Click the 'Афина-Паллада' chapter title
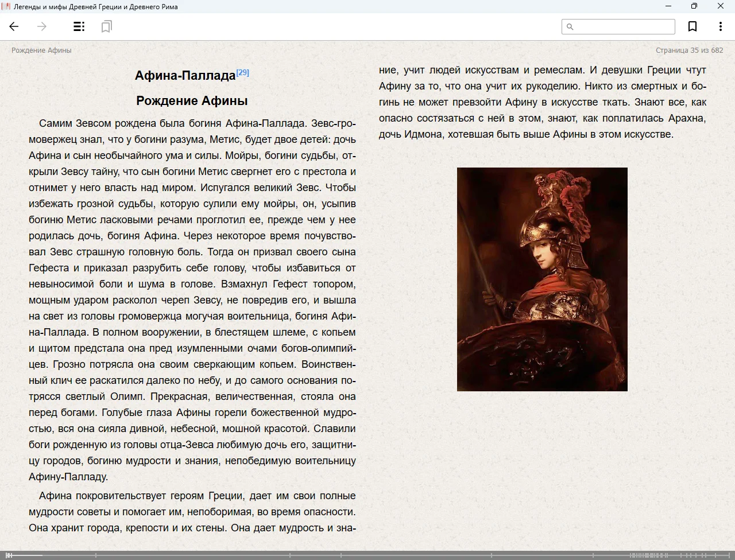Screen dimensions: 735x560 (x=185, y=76)
